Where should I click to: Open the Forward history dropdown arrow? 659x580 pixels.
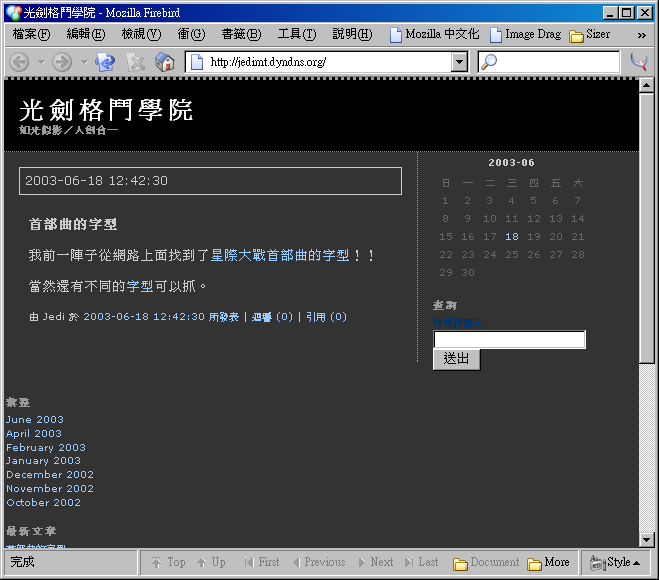point(84,62)
